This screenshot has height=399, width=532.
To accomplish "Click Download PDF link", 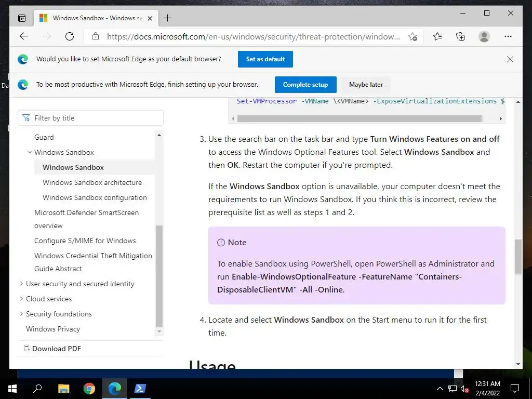I will click(52, 349).
